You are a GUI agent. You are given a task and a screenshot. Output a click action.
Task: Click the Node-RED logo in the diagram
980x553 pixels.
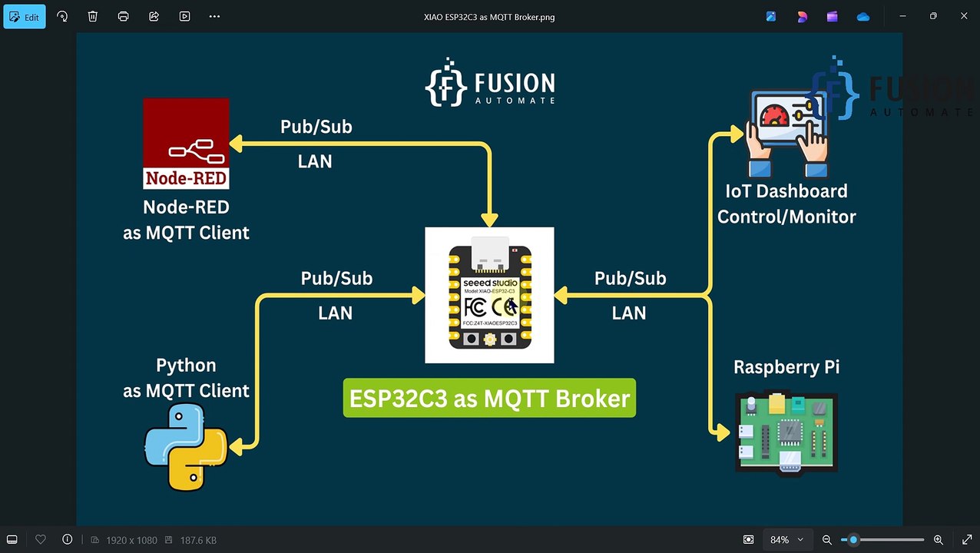click(186, 144)
